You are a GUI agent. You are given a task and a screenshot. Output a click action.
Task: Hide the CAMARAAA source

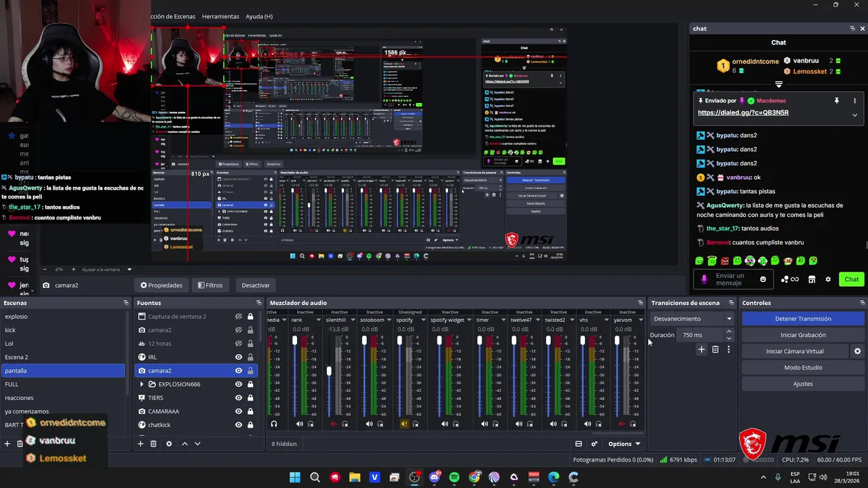tap(239, 411)
